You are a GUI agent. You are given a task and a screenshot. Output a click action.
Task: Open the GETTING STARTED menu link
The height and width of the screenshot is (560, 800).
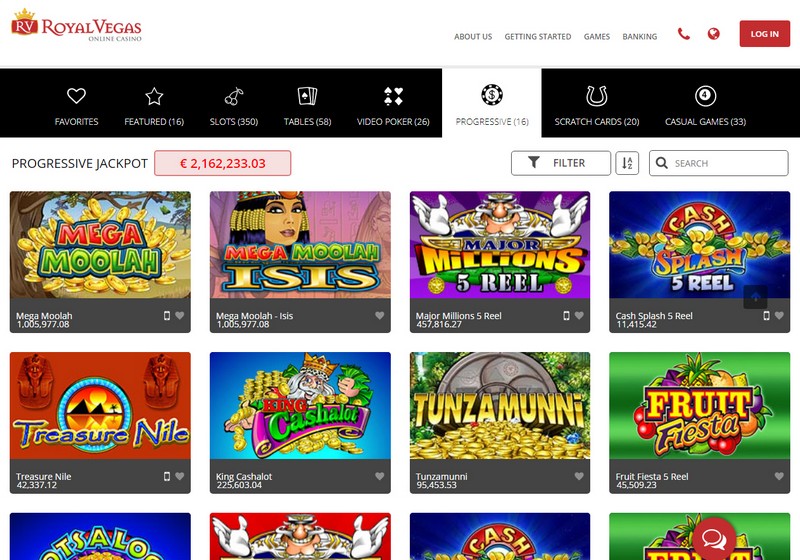[x=538, y=37]
